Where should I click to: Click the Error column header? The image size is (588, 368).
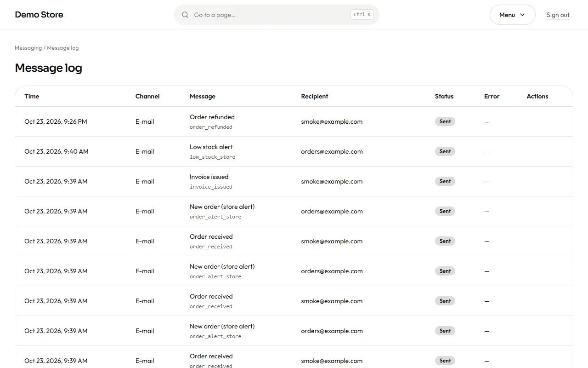(x=492, y=96)
